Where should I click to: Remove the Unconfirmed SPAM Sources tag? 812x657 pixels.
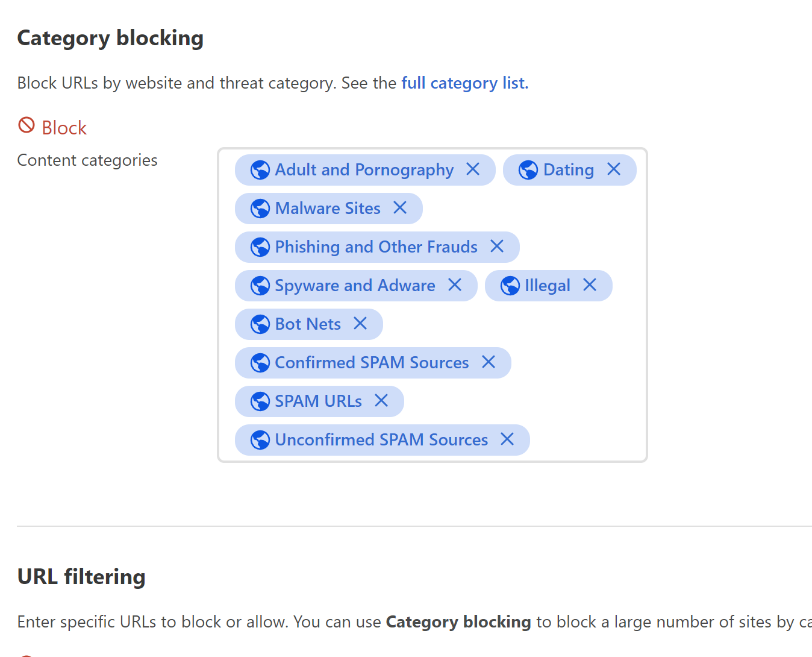point(507,439)
